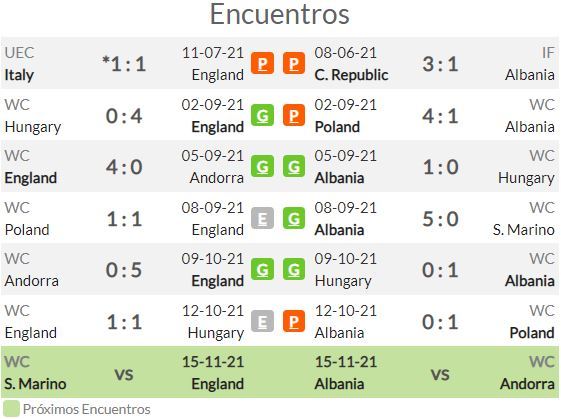Image resolution: width=561 pixels, height=419 pixels.
Task: Click the orange P badge for C. Republic-Albania
Action: [x=294, y=63]
